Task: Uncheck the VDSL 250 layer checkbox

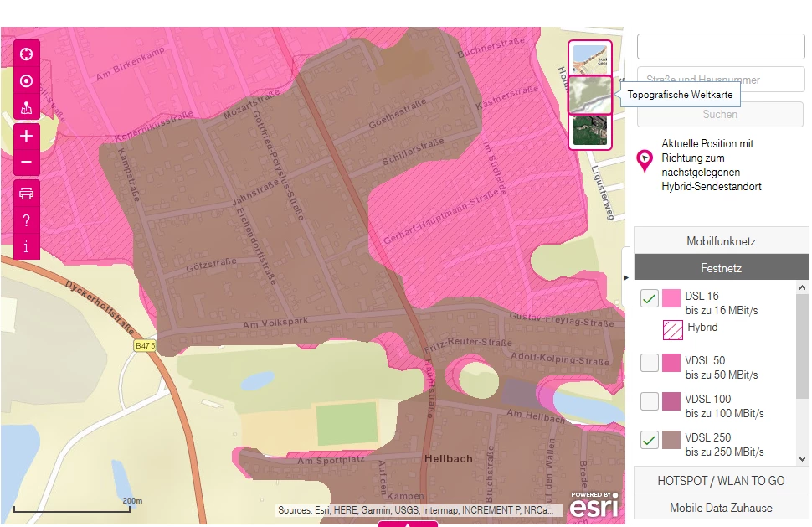Action: (649, 440)
